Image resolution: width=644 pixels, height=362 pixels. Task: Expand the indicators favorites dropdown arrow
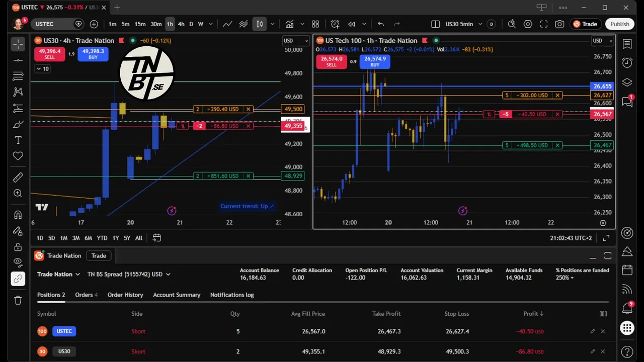point(302,24)
